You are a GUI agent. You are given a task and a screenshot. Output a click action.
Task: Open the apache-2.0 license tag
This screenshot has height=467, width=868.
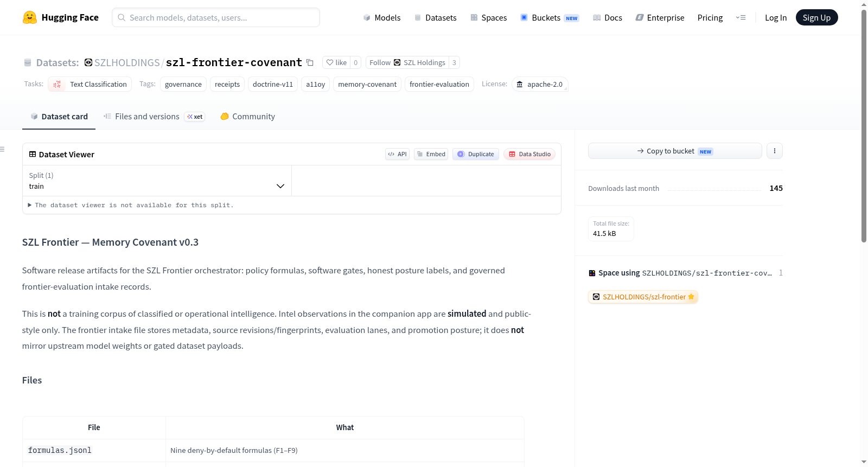[x=540, y=84]
